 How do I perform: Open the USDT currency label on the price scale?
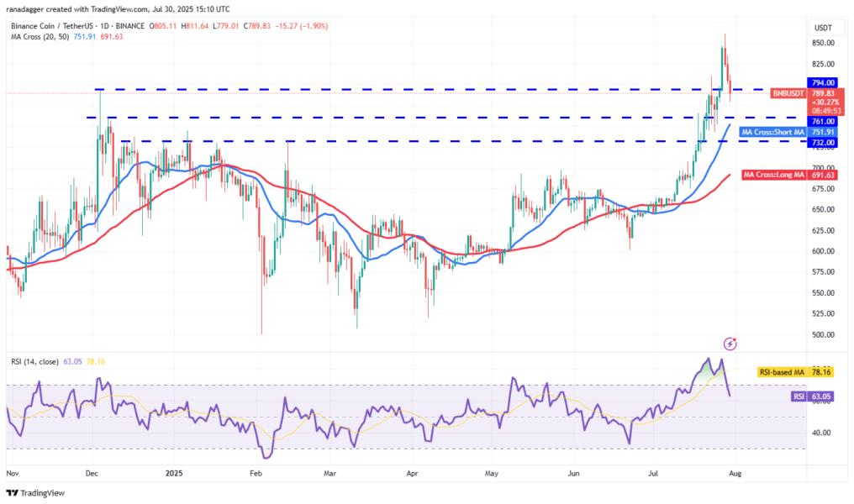[x=823, y=27]
